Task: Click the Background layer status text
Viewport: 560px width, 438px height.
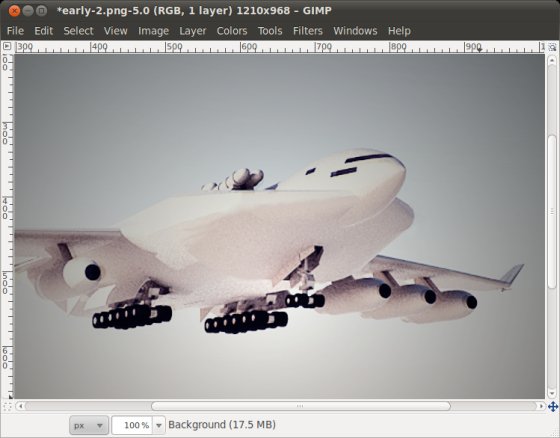Action: [x=222, y=425]
